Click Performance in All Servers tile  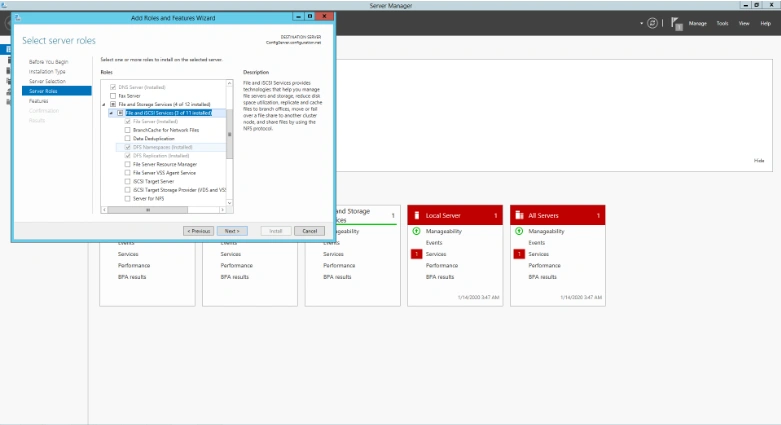click(544, 266)
